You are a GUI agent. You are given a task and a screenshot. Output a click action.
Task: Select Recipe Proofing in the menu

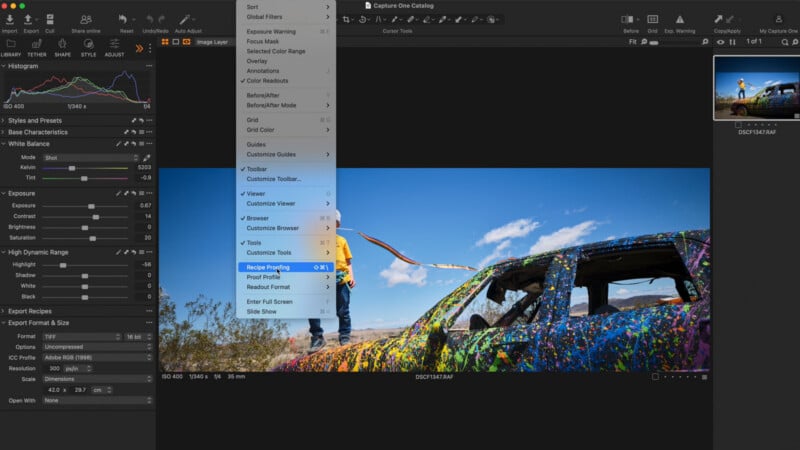point(286,267)
